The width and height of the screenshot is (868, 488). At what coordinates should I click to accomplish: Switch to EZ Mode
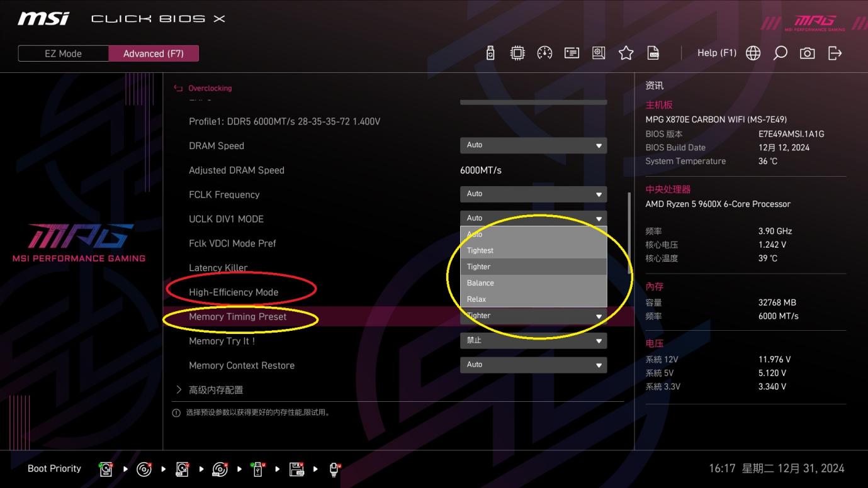click(63, 53)
